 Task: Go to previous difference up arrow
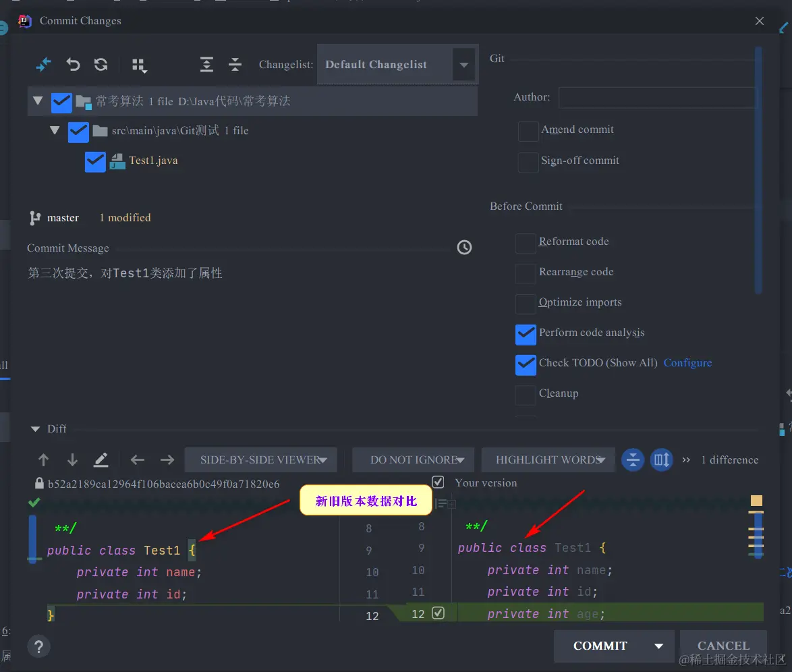43,459
